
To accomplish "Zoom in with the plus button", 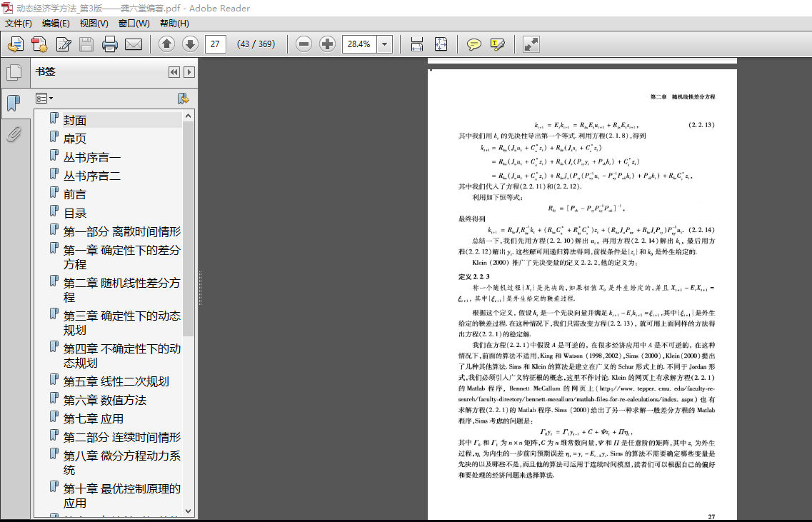I will click(x=327, y=44).
